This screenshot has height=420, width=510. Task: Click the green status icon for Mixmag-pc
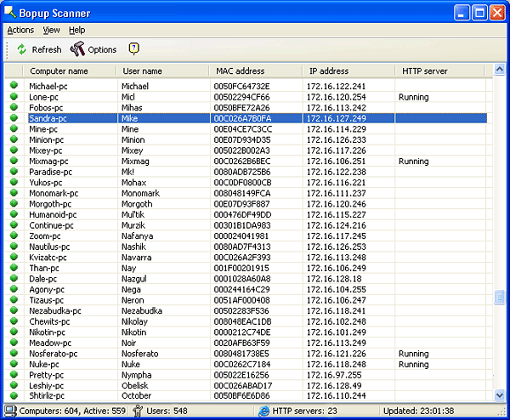point(14,161)
